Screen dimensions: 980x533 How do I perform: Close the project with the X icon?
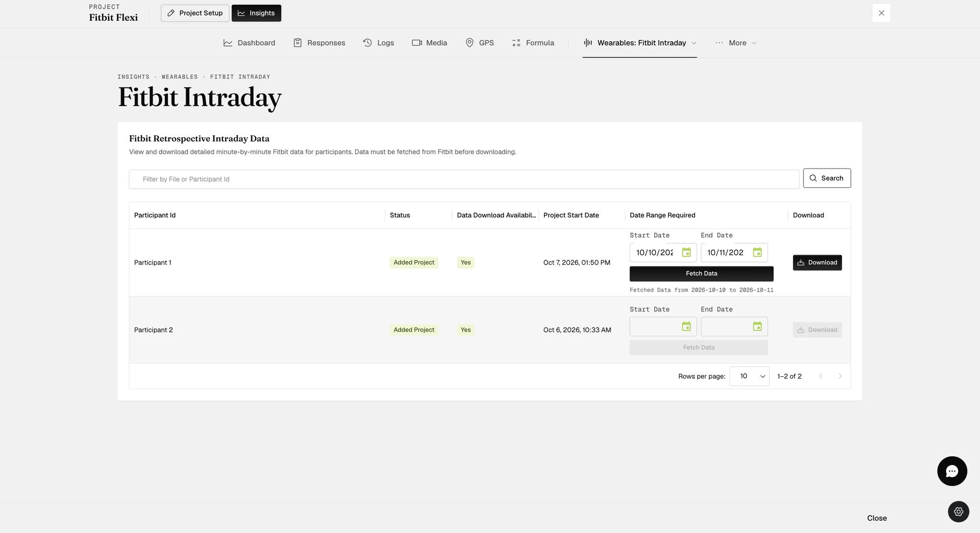(881, 13)
